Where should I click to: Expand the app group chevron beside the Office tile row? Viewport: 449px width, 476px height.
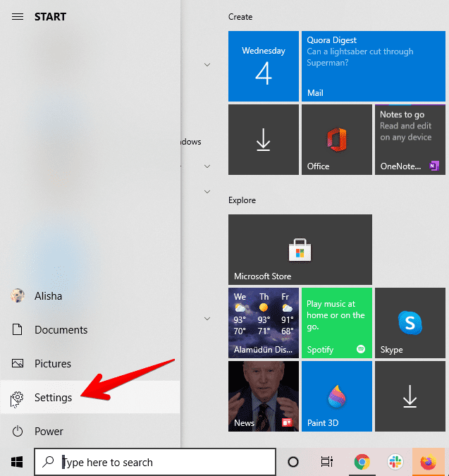click(x=207, y=166)
